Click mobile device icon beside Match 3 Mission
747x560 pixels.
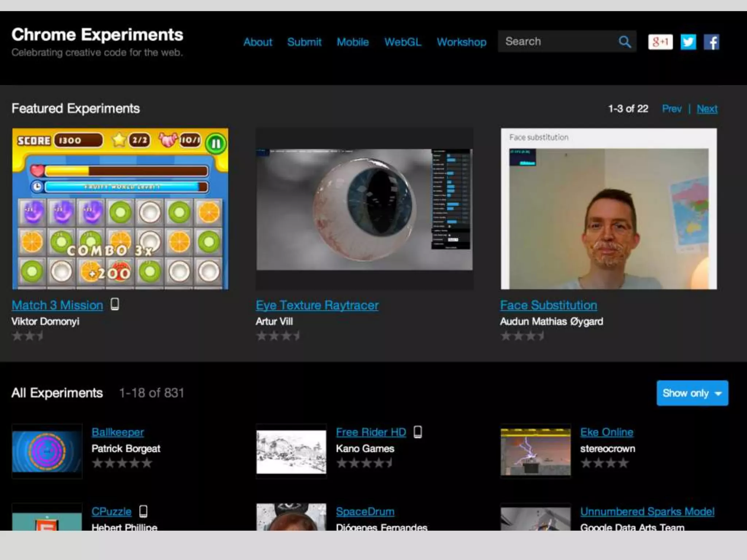115,304
